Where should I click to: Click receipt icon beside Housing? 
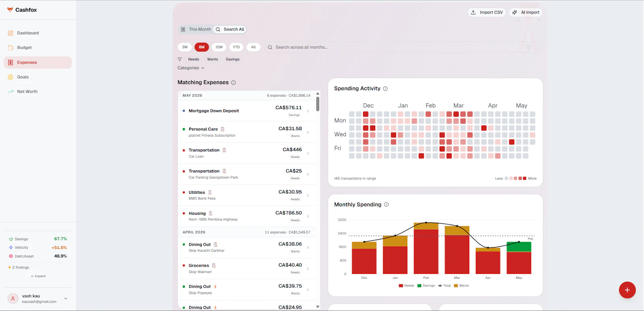point(211,214)
